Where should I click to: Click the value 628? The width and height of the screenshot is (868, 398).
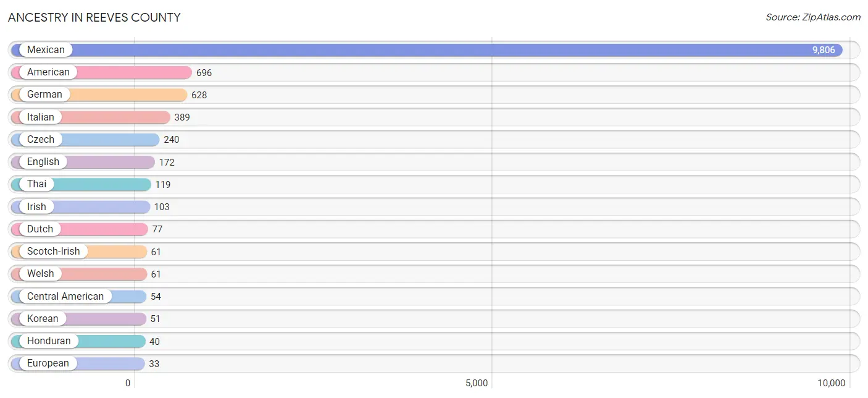[x=199, y=95]
